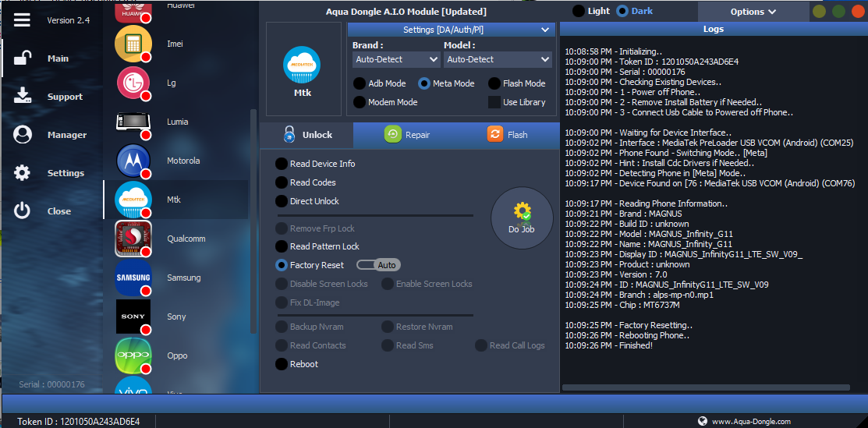Image resolution: width=868 pixels, height=428 pixels.
Task: Open the Sony brand module icon
Action: click(x=133, y=317)
